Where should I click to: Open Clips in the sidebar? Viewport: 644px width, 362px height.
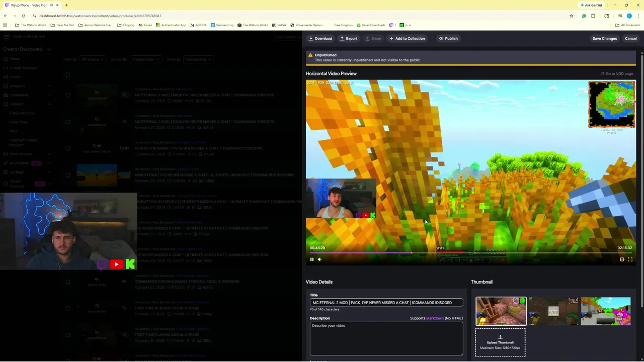tap(13, 131)
